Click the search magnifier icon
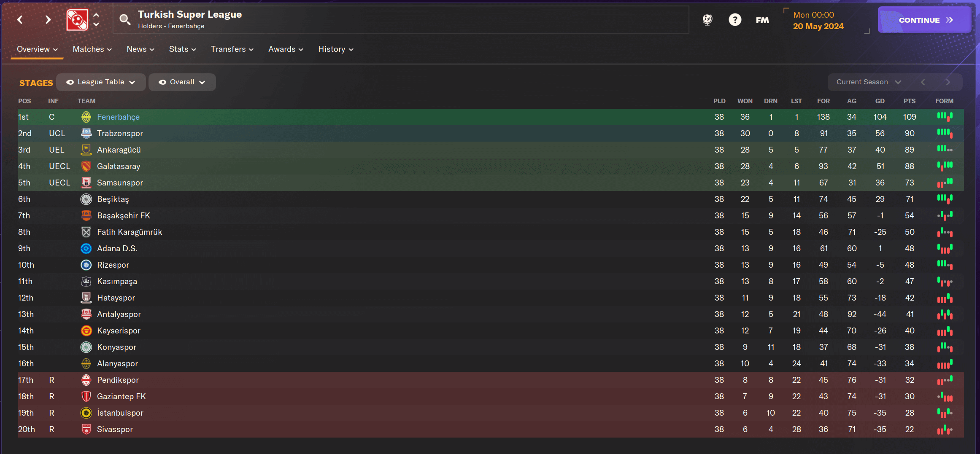980x454 pixels. [124, 19]
